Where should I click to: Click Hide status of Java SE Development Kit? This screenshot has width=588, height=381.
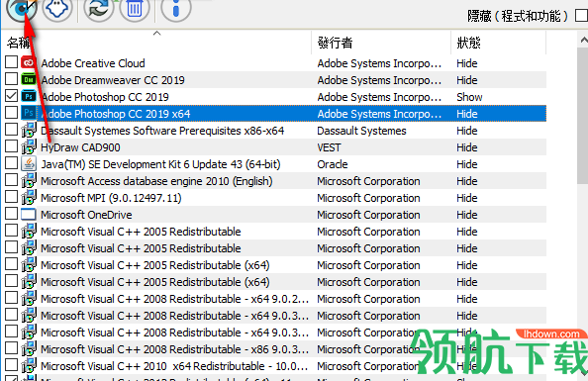tap(467, 164)
